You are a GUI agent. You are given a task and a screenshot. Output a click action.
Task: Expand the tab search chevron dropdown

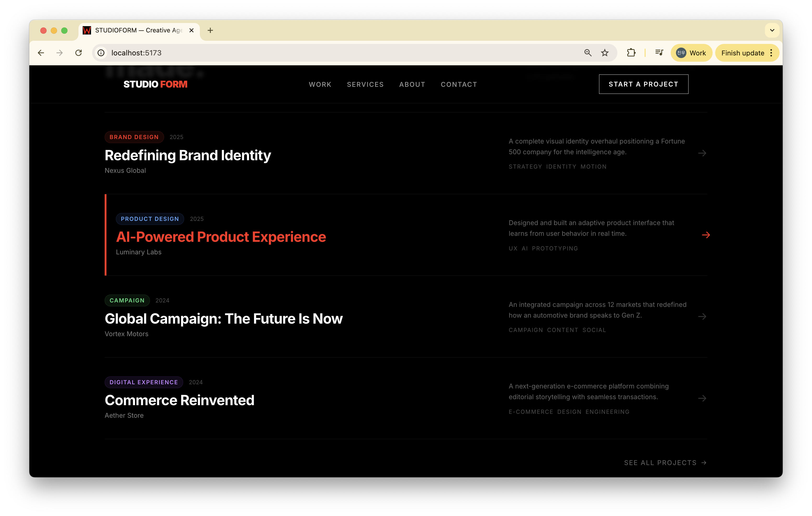772,30
